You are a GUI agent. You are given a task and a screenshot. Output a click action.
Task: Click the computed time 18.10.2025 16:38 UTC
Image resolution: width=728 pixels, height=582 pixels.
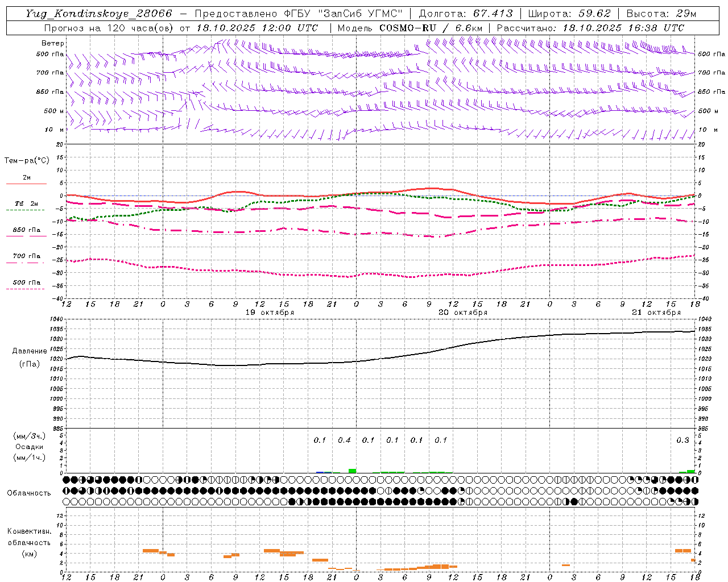pyautogui.click(x=623, y=28)
